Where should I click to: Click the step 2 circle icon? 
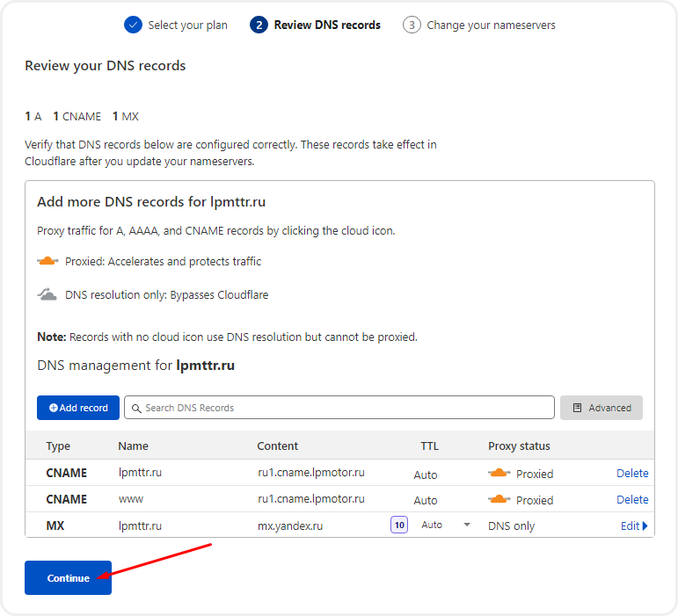259,25
